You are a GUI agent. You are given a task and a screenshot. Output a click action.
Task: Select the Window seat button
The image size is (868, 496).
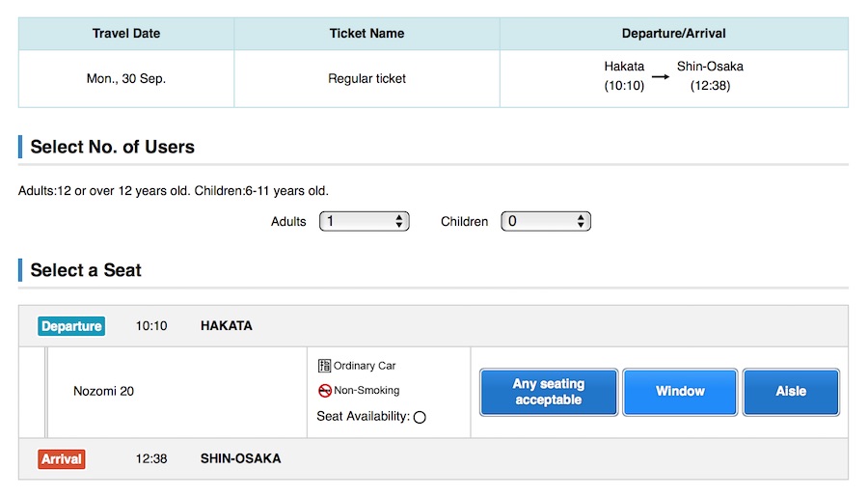tap(680, 392)
